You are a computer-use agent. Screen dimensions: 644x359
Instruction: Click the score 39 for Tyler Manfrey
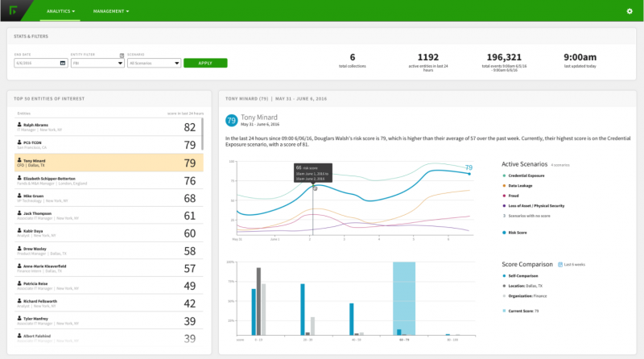(x=189, y=321)
